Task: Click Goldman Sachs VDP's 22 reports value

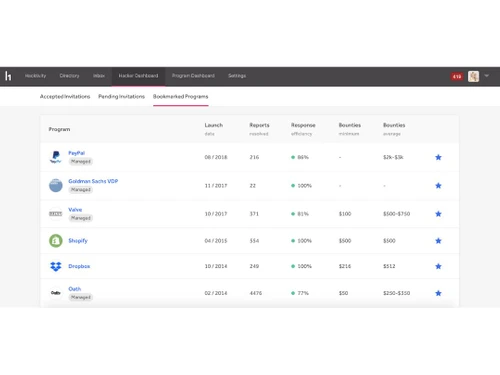Action: (253, 186)
